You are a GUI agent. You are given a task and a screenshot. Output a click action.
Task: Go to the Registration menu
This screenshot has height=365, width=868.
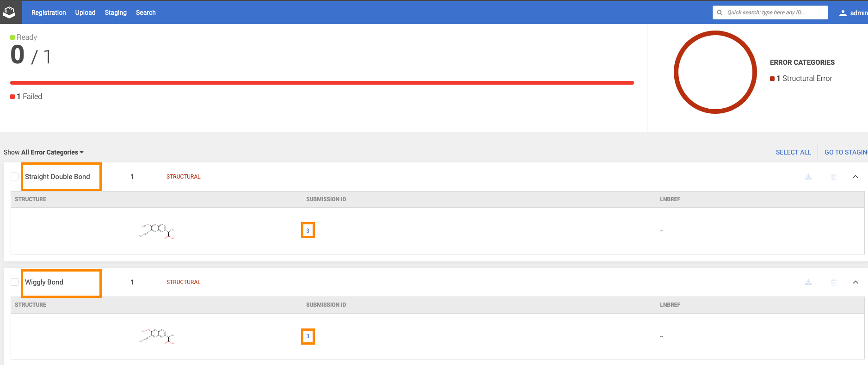click(49, 12)
